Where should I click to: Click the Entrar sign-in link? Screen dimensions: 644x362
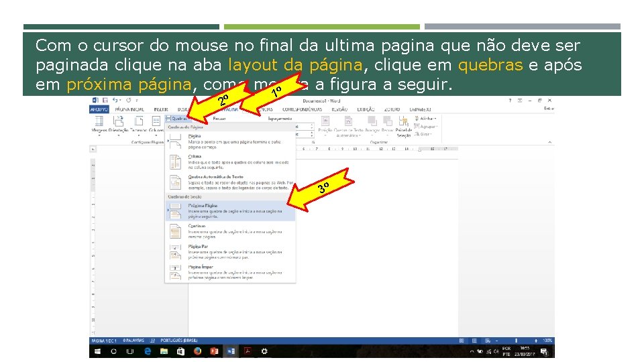click(549, 109)
